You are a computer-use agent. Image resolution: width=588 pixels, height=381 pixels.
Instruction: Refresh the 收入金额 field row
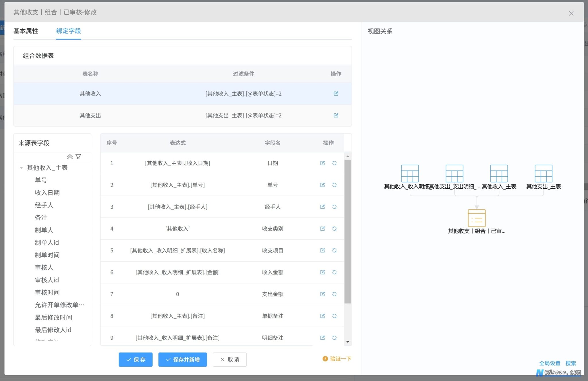click(x=334, y=272)
